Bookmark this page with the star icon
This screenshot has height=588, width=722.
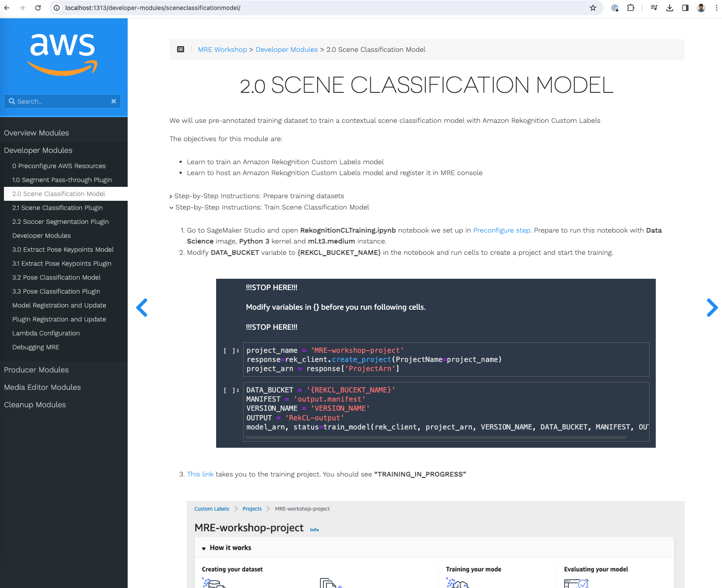pyautogui.click(x=593, y=8)
